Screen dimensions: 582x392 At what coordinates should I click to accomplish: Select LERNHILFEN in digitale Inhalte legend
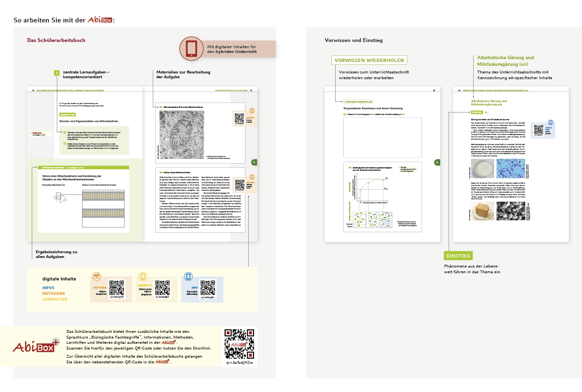[55, 299]
